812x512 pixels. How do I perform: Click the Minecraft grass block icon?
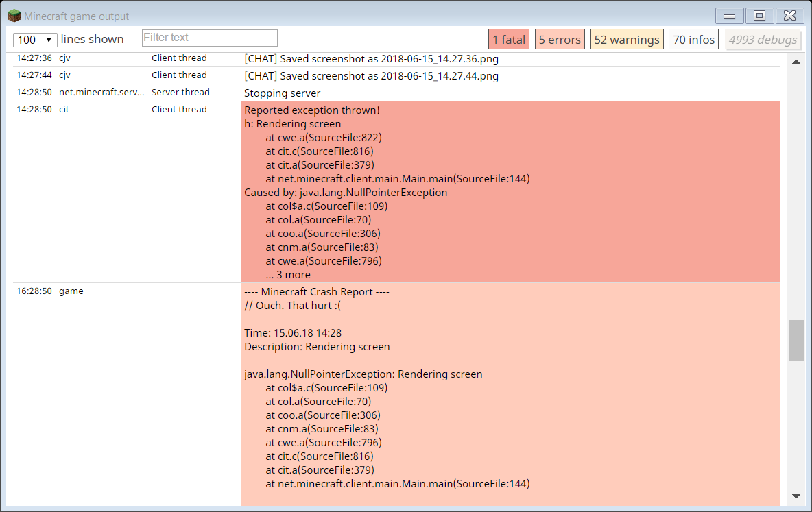pos(14,16)
